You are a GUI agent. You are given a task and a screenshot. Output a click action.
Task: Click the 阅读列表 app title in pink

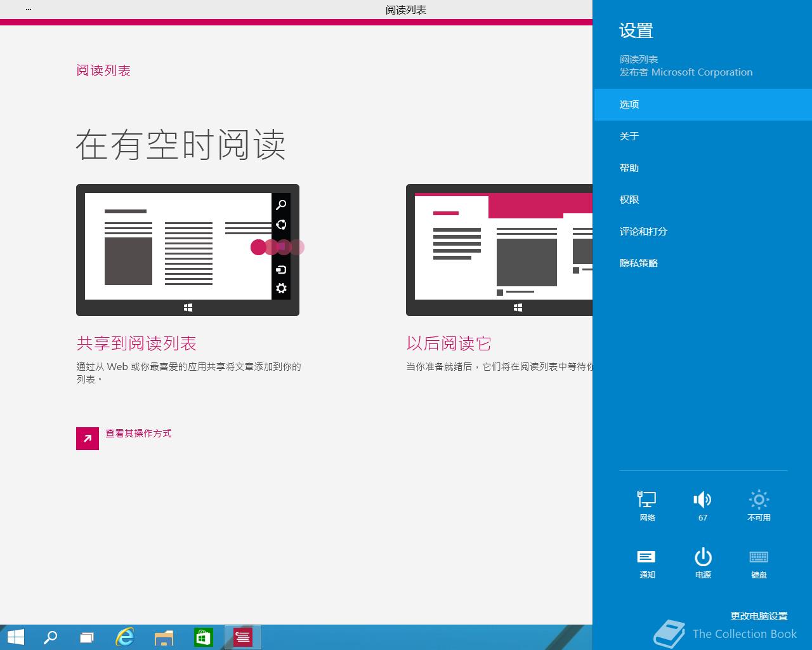click(103, 70)
